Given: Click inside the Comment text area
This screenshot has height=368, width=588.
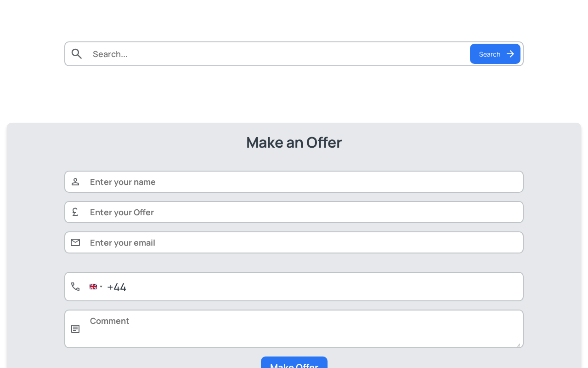Looking at the screenshot, I should [294, 329].
